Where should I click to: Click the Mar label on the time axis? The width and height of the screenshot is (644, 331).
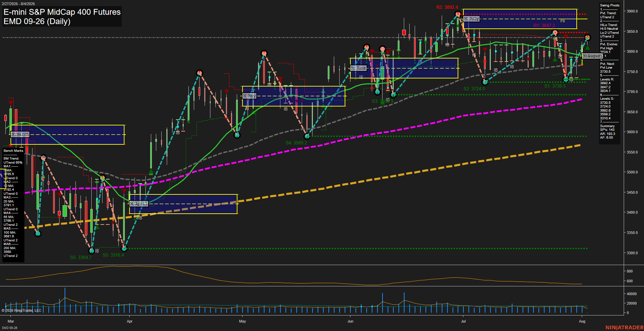[11, 321]
